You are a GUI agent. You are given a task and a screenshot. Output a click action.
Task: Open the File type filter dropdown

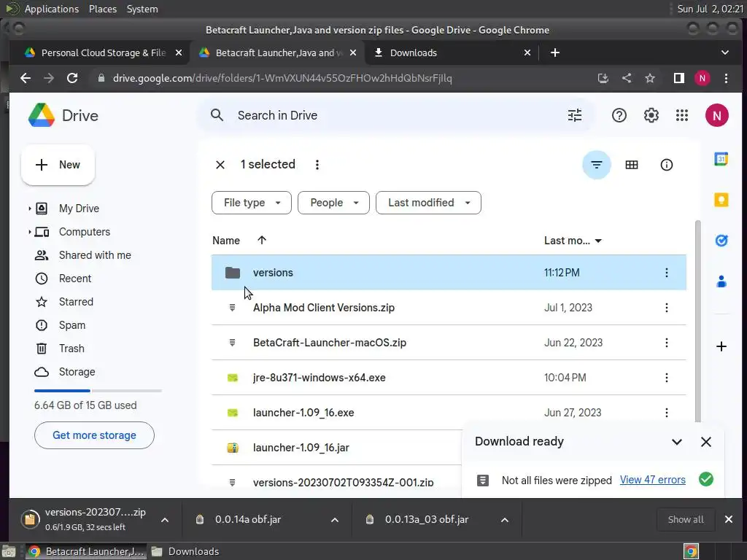[252, 203]
